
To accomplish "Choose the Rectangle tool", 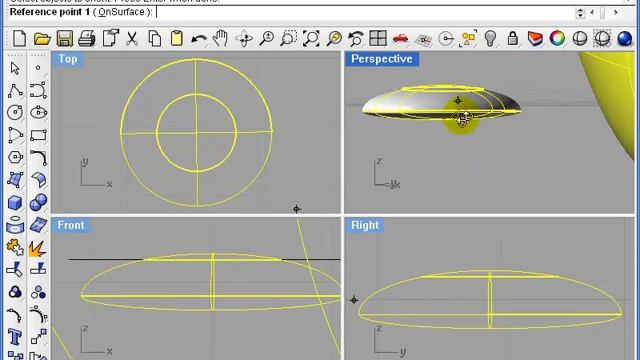I will pyautogui.click(x=38, y=135).
